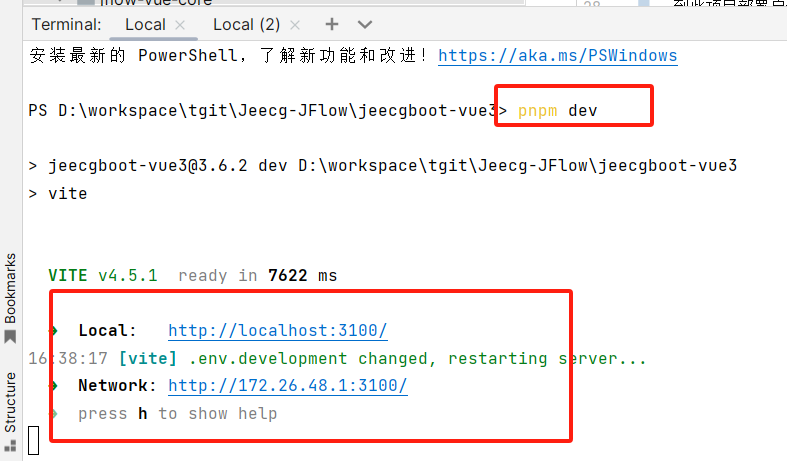This screenshot has height=461, width=787.
Task: Click the Terminal panel title label
Action: point(66,24)
